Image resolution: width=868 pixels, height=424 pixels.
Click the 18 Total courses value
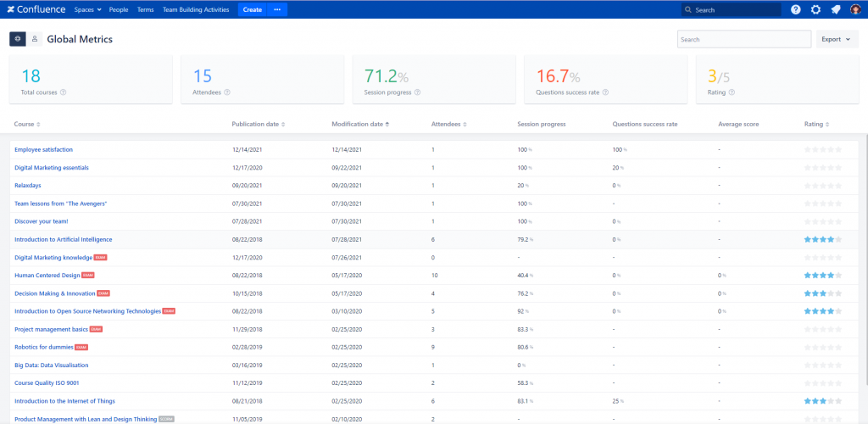pyautogui.click(x=31, y=76)
